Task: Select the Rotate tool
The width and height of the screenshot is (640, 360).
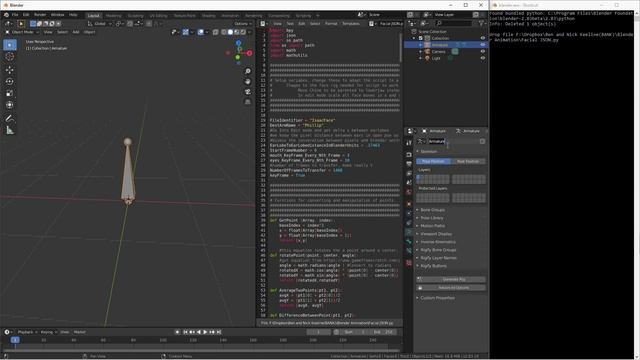Action: (x=10, y=82)
